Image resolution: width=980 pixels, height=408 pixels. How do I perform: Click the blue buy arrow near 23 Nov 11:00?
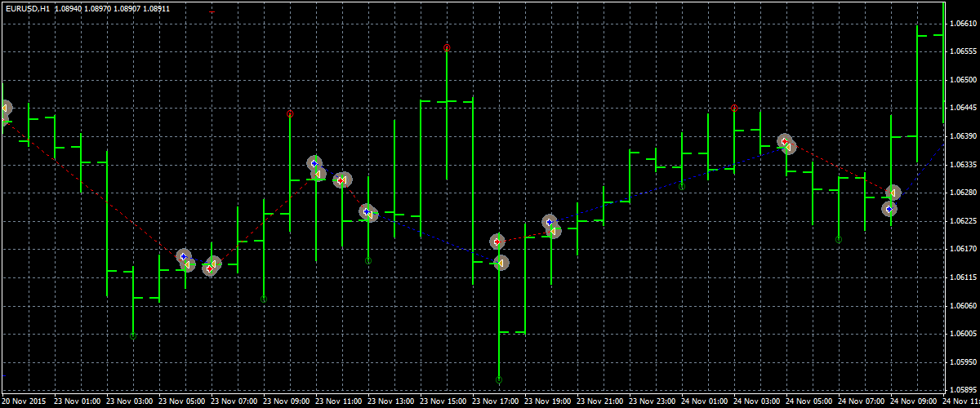(314, 163)
